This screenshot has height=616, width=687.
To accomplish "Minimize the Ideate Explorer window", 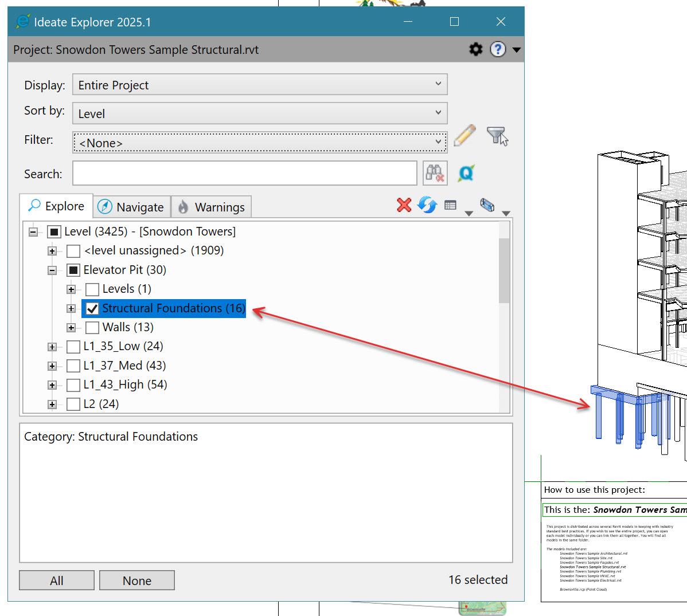I will (408, 21).
